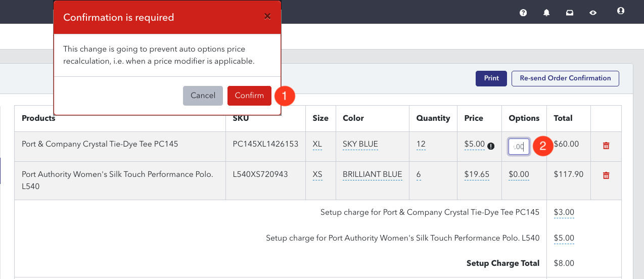Open the user account profile icon
644x279 pixels.
(621, 11)
